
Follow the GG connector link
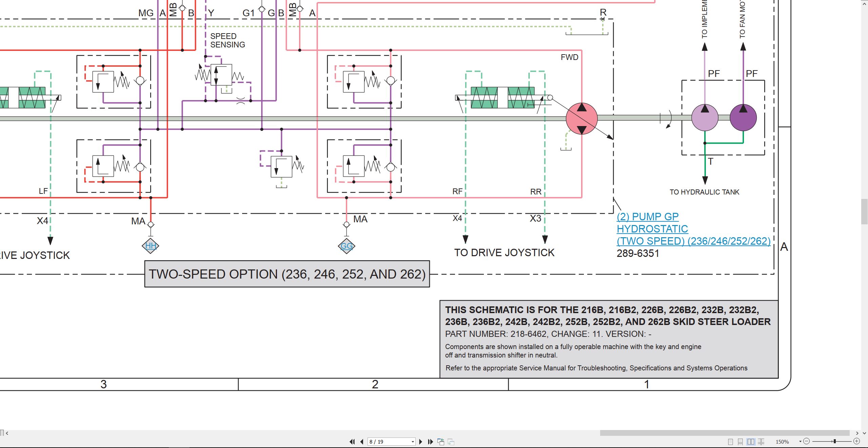pyautogui.click(x=347, y=246)
